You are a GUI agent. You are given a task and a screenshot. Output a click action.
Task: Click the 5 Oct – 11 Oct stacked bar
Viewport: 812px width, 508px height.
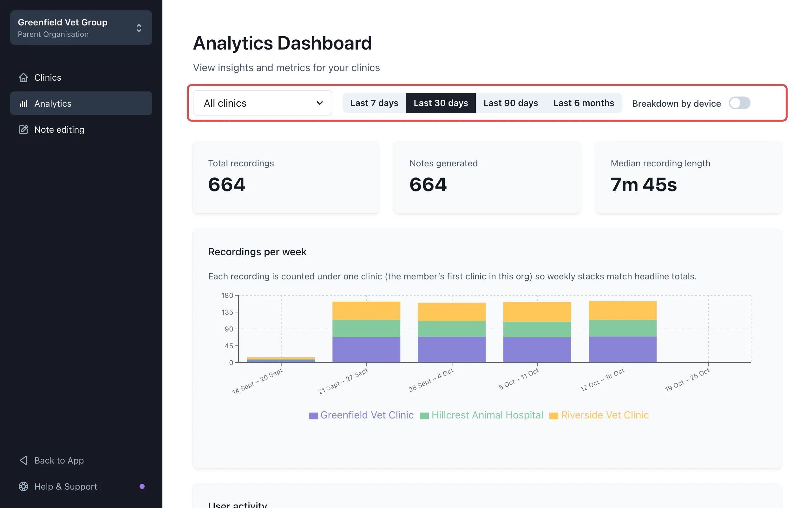coord(537,332)
